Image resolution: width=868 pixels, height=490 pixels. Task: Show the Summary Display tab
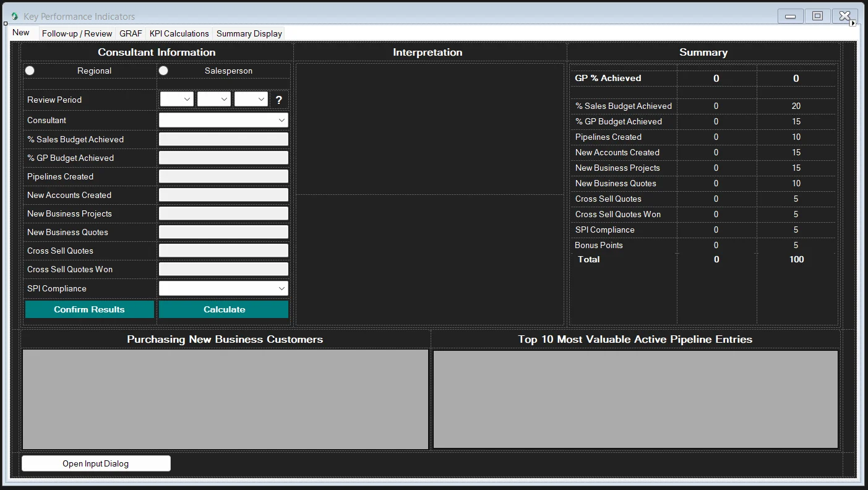point(249,33)
